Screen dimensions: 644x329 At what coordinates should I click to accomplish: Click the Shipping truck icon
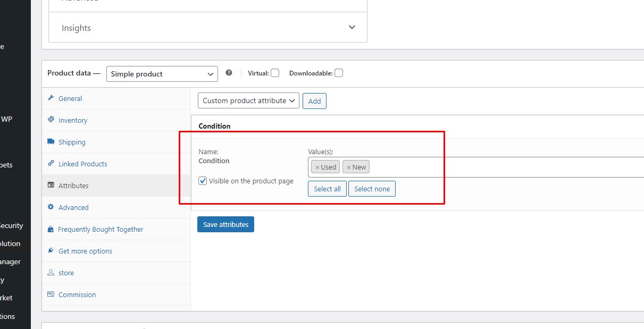point(51,142)
